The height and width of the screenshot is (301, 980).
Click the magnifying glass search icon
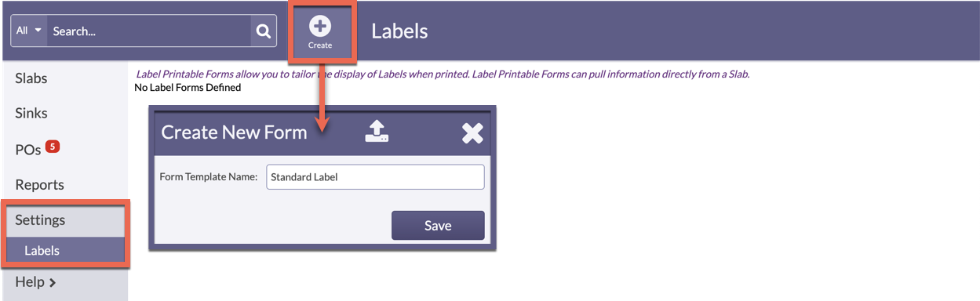(x=264, y=31)
